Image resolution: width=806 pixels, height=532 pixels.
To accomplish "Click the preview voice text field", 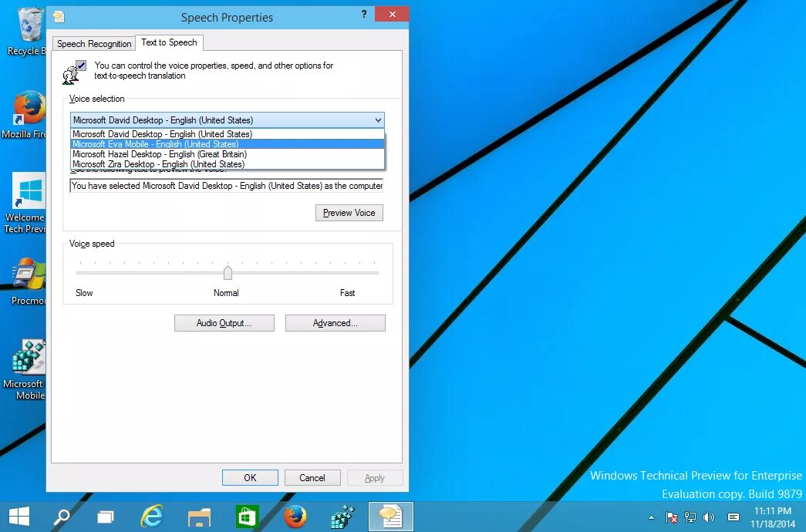I will pos(227,186).
